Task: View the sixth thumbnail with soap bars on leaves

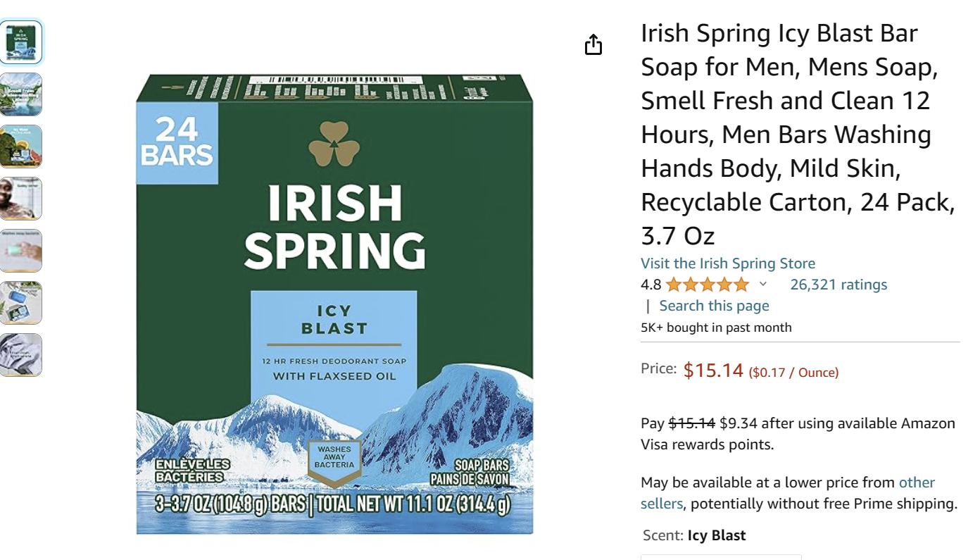Action: [21, 303]
